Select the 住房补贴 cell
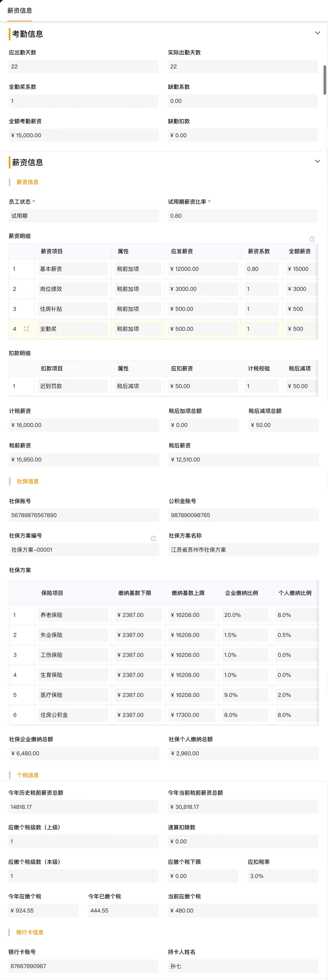 (x=72, y=309)
